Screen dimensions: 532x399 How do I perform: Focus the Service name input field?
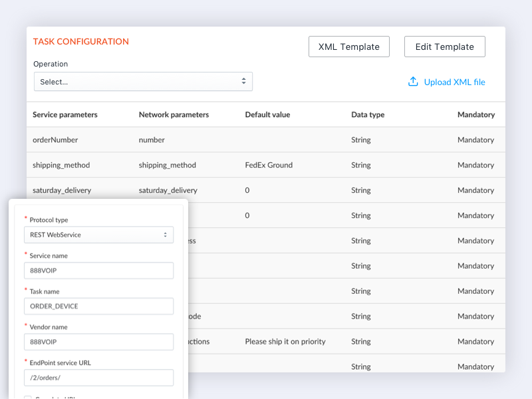coord(98,271)
